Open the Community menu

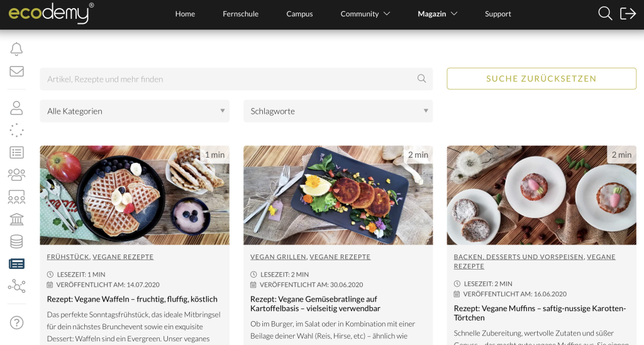[x=365, y=14]
